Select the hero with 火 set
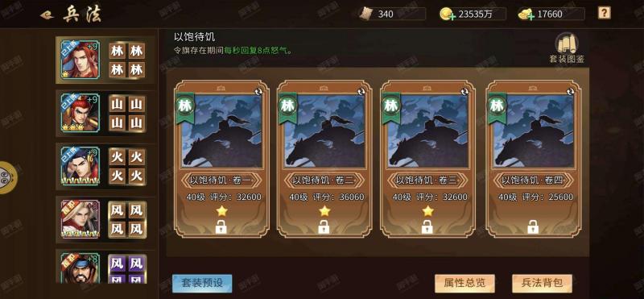The height and width of the screenshot is (299, 644). (80, 166)
